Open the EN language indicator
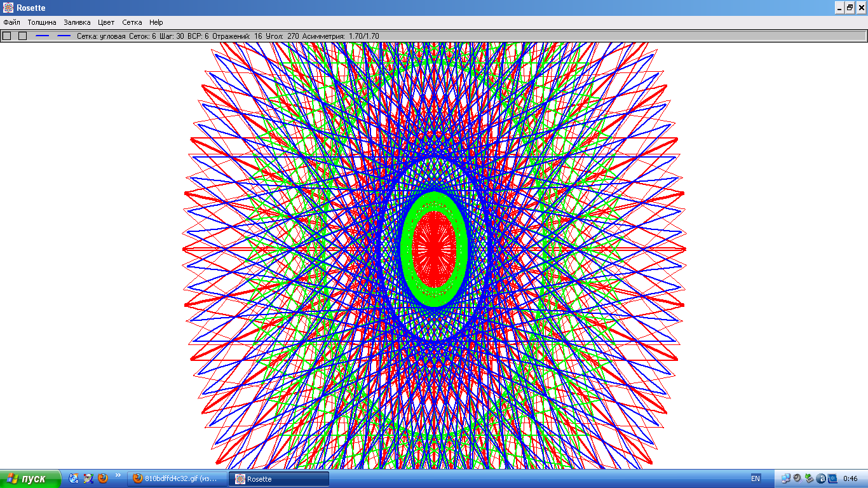The image size is (868, 488). click(x=756, y=478)
